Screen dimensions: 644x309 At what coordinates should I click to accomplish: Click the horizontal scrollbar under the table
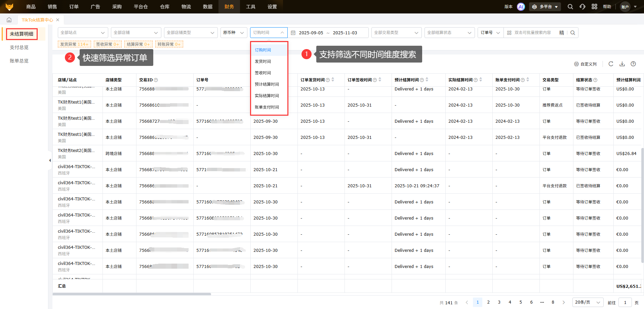pyautogui.click(x=132, y=294)
